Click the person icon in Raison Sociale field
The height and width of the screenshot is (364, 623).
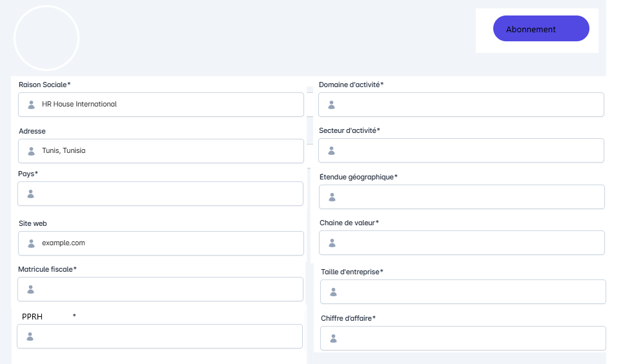coord(31,105)
